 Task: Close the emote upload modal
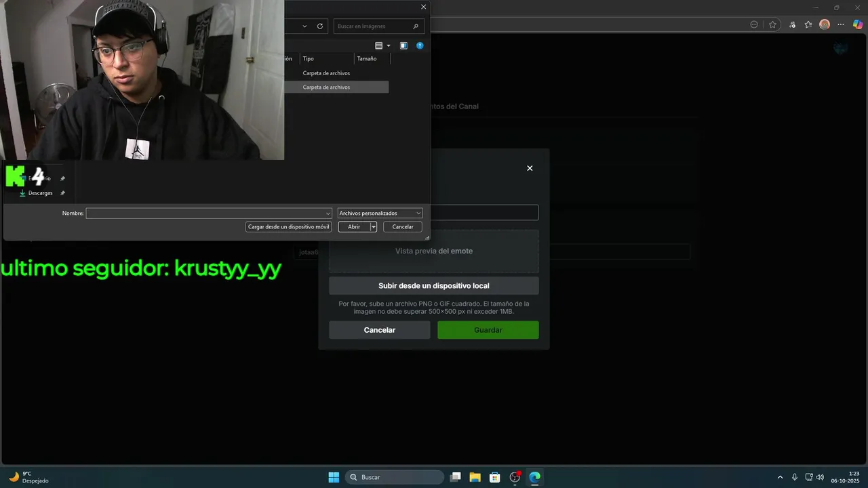pos(530,168)
